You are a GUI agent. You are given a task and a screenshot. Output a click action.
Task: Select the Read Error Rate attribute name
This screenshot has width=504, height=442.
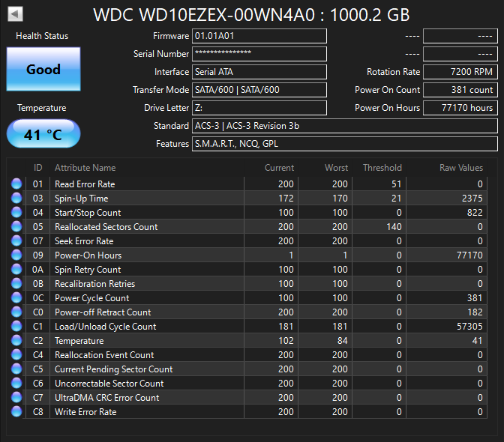[85, 184]
